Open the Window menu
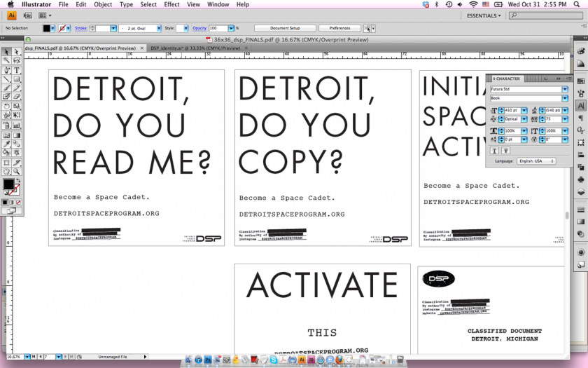Viewport: 588px width, 368px height. [218, 4]
